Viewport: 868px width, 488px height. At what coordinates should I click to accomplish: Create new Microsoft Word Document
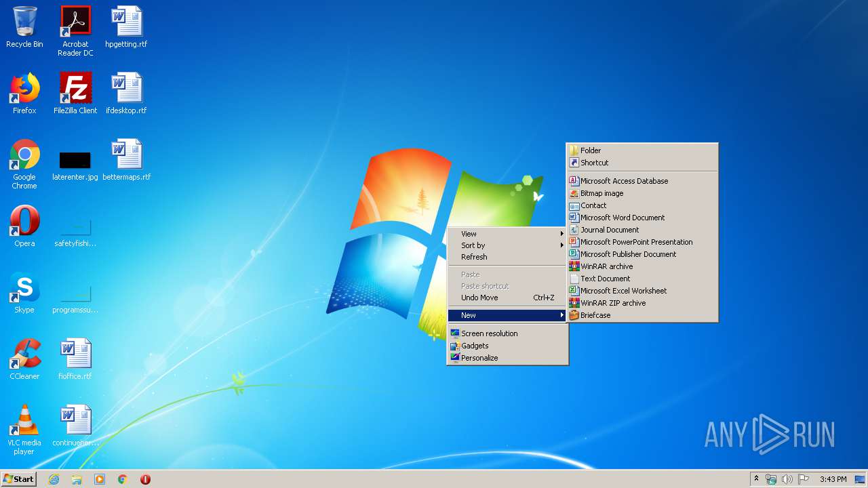(x=642, y=218)
